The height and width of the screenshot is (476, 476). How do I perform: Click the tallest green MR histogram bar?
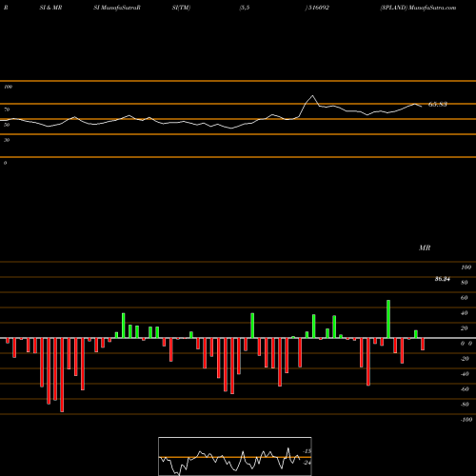coord(388,319)
